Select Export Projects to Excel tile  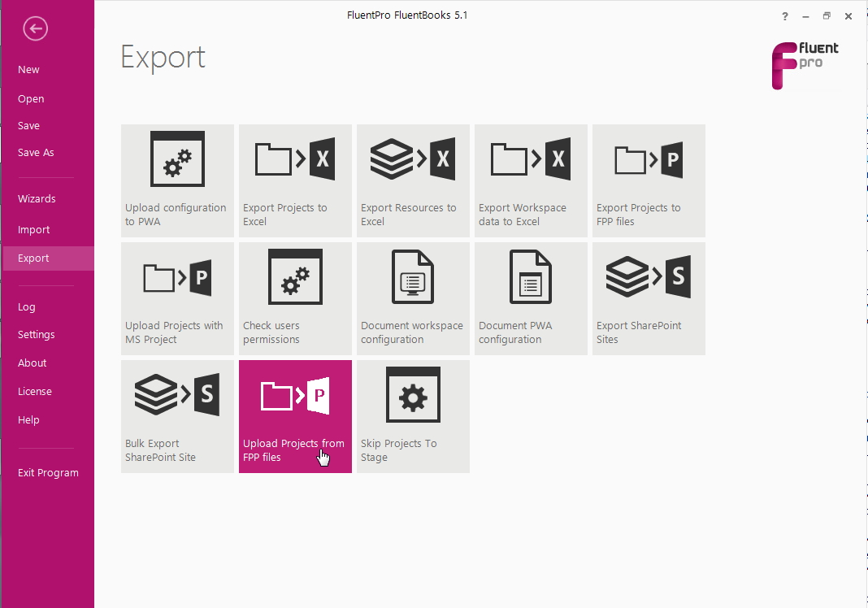click(x=296, y=181)
